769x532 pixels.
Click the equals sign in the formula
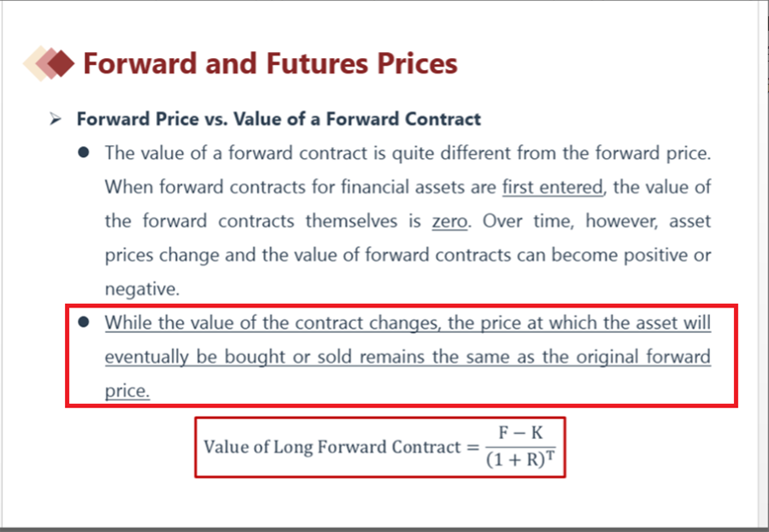click(x=473, y=447)
